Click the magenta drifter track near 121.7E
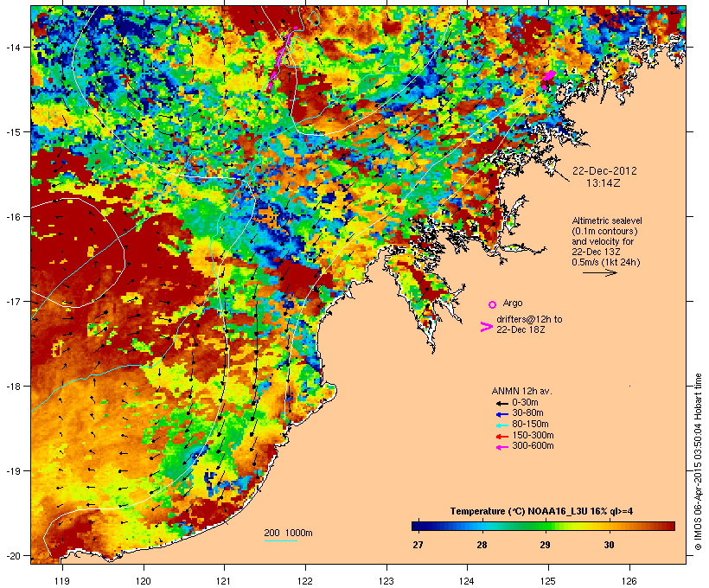 (x=281, y=58)
